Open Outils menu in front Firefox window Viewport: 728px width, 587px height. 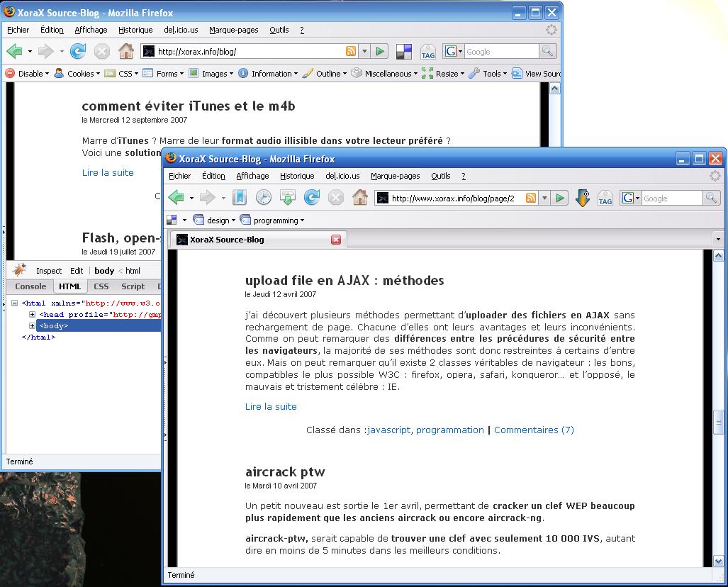coord(441,176)
